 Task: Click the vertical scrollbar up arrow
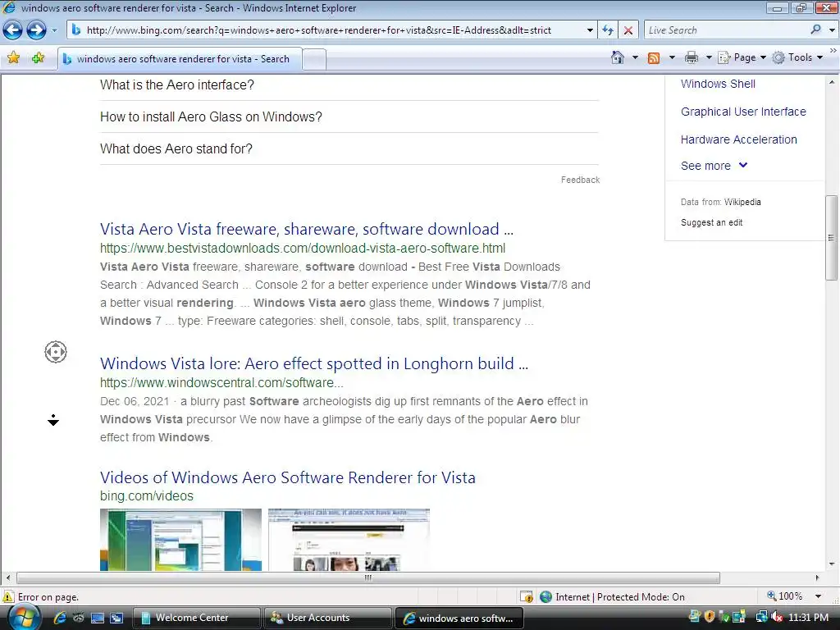tap(832, 83)
